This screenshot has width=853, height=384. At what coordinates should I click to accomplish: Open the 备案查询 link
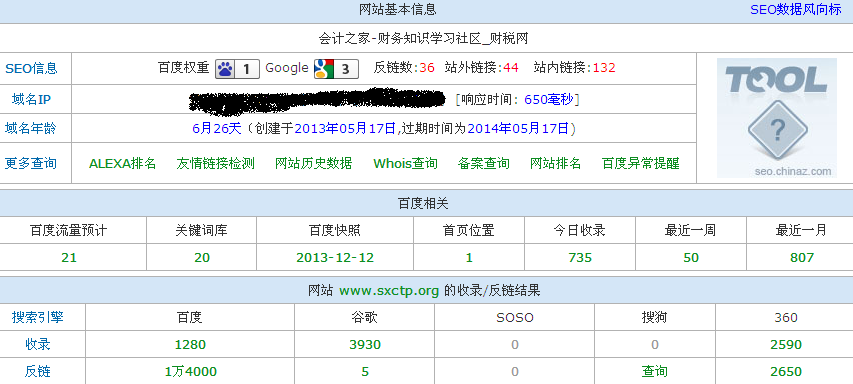[484, 163]
